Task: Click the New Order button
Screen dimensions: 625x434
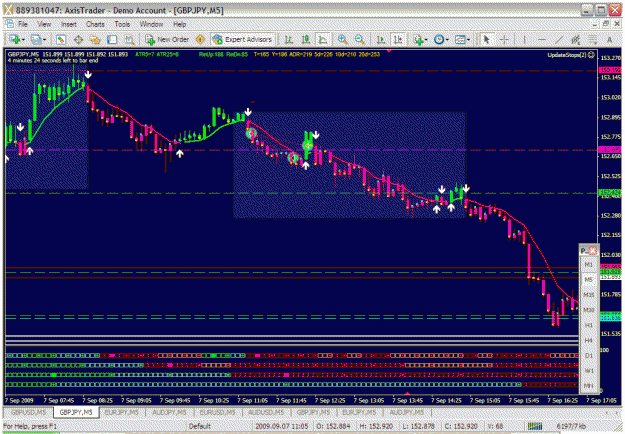Action: [x=167, y=39]
